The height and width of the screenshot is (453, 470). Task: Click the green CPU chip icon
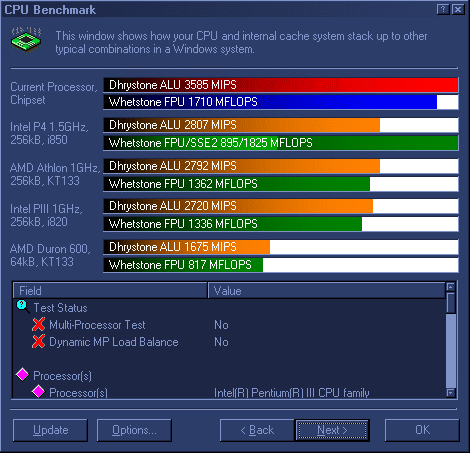tap(26, 40)
